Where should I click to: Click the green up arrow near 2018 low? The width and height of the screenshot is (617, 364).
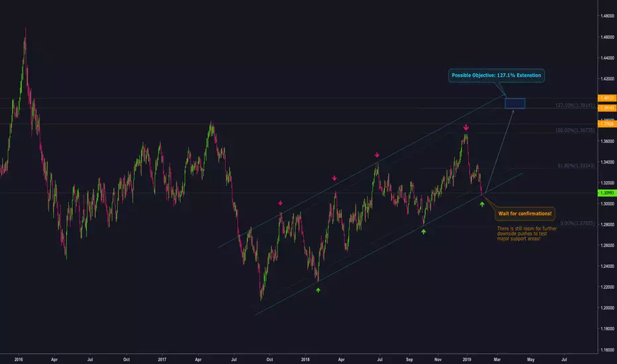click(x=318, y=290)
